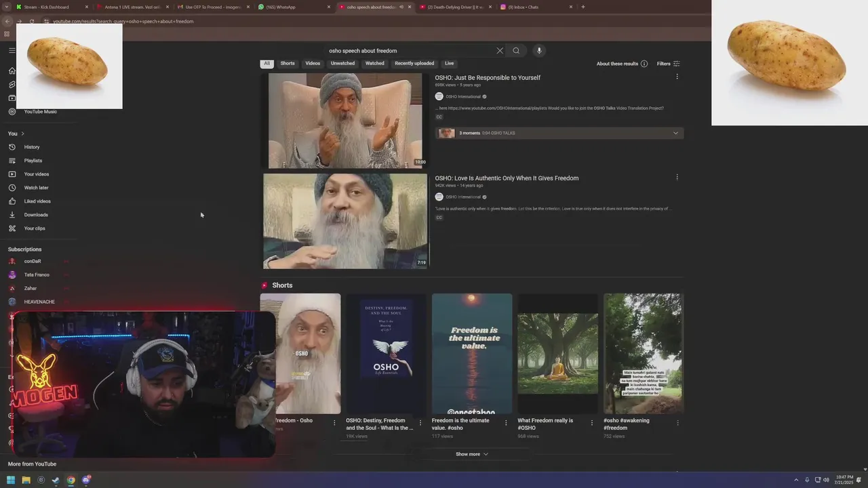Switch to WhatsApp browser tab
The width and height of the screenshot is (868, 488).
point(294,7)
